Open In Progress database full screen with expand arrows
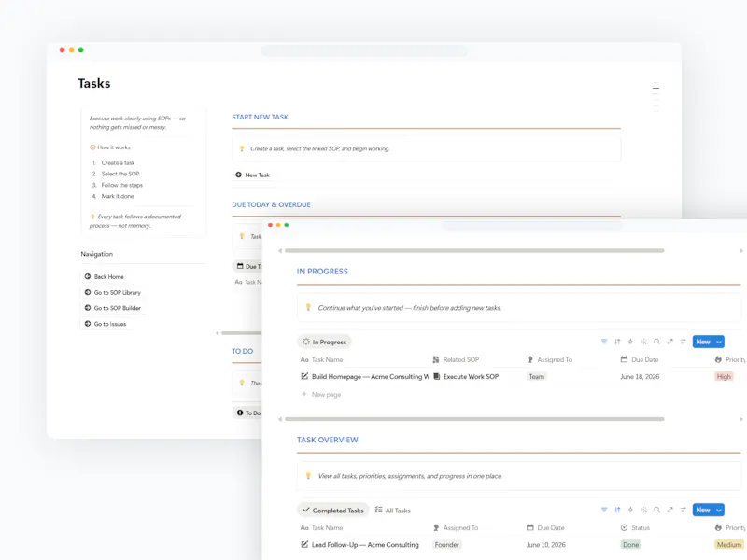This screenshot has width=747, height=560. pos(669,342)
